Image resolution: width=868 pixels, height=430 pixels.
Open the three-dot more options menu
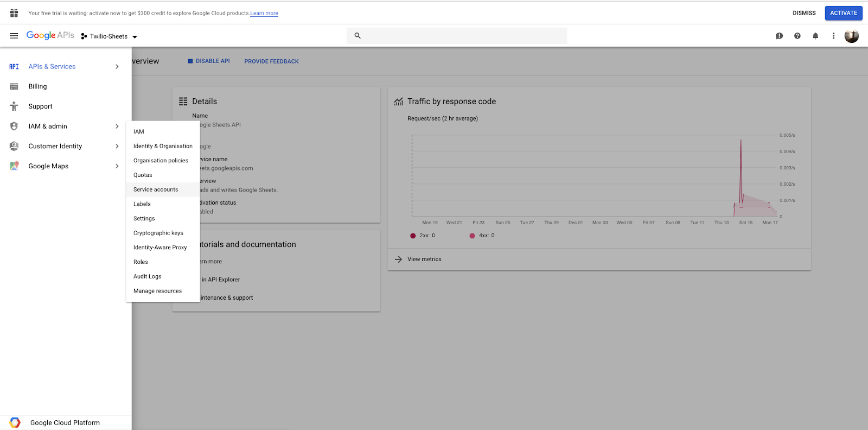[x=833, y=36]
